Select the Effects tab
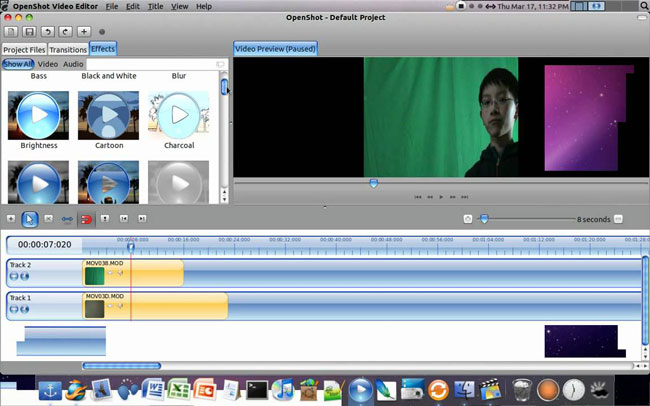The image size is (650, 406). 103,49
